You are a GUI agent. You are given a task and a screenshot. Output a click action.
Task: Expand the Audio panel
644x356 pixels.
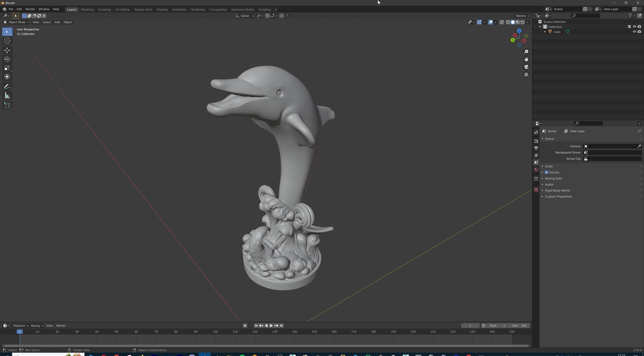pyautogui.click(x=549, y=184)
